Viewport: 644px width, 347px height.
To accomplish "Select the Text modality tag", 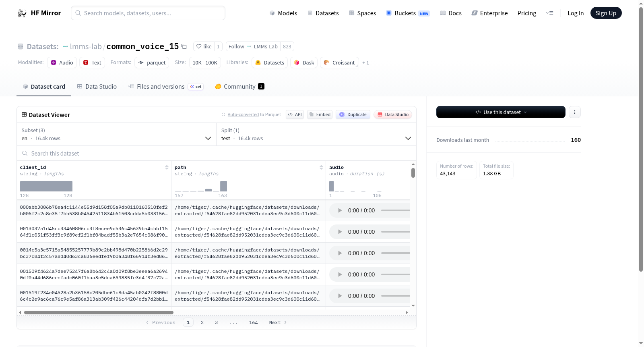I will click(x=92, y=62).
